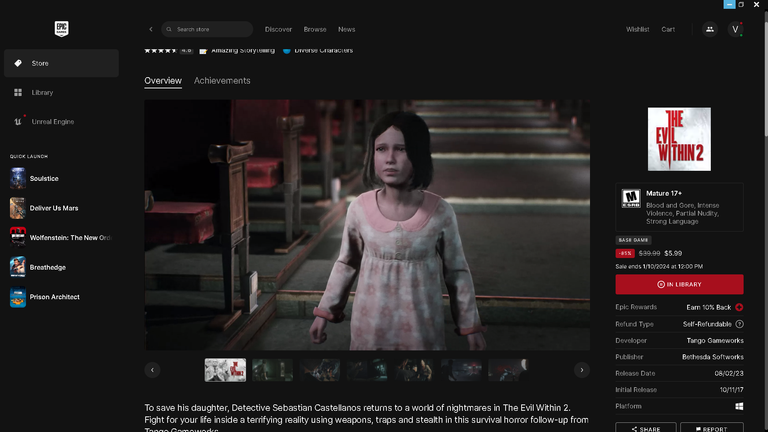Open the Wishlist link
Viewport: 768px width, 432px height.
tap(637, 29)
